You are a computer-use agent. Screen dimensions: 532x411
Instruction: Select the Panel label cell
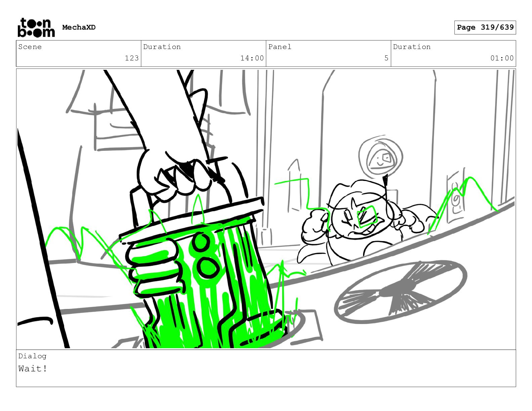click(x=328, y=53)
